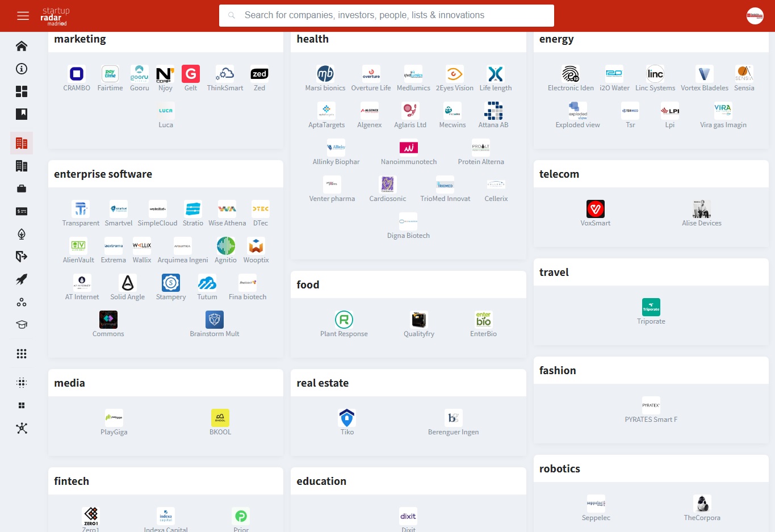Viewport: 775px width, 532px height.
Task: Select VoxSmart under telecom
Action: 595,213
